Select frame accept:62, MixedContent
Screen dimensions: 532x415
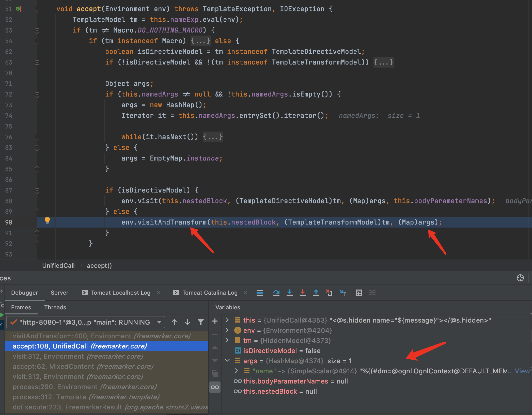(106, 366)
